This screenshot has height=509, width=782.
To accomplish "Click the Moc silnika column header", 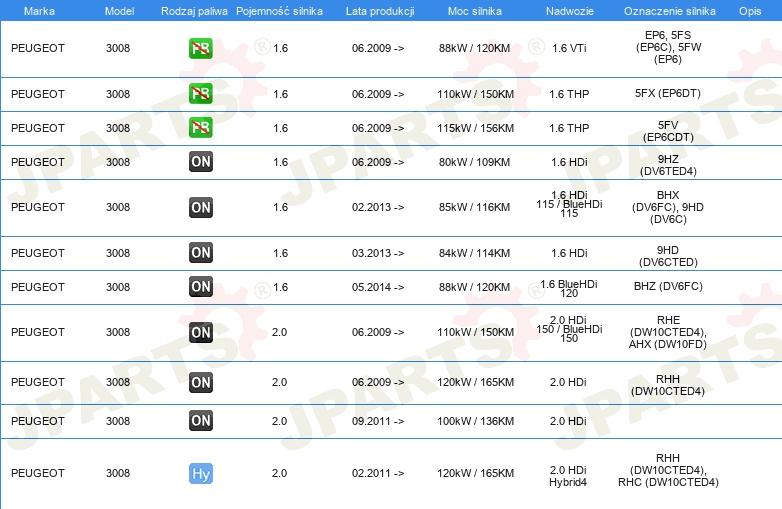I will coord(475,11).
